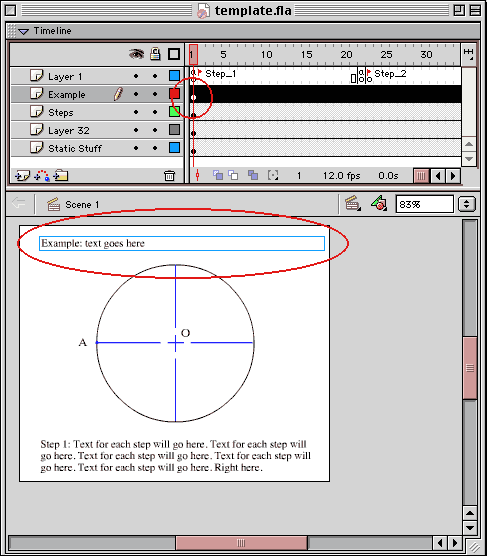Click the Example text field on stage

point(182,243)
